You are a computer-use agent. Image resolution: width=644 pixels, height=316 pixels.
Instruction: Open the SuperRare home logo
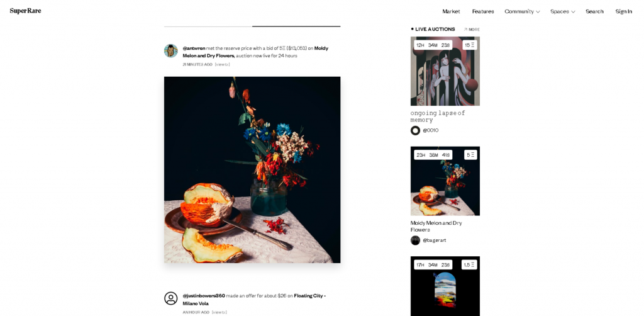tap(25, 11)
